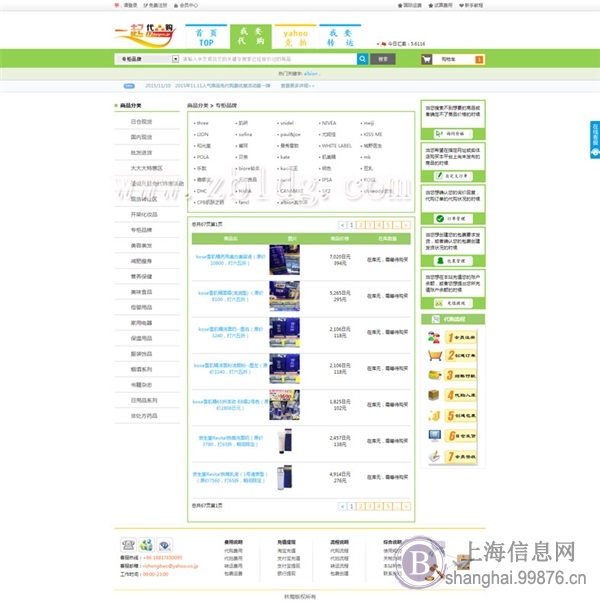Click the step 2 shopping cart icon
Screen dimensions: 600x603
tap(434, 356)
